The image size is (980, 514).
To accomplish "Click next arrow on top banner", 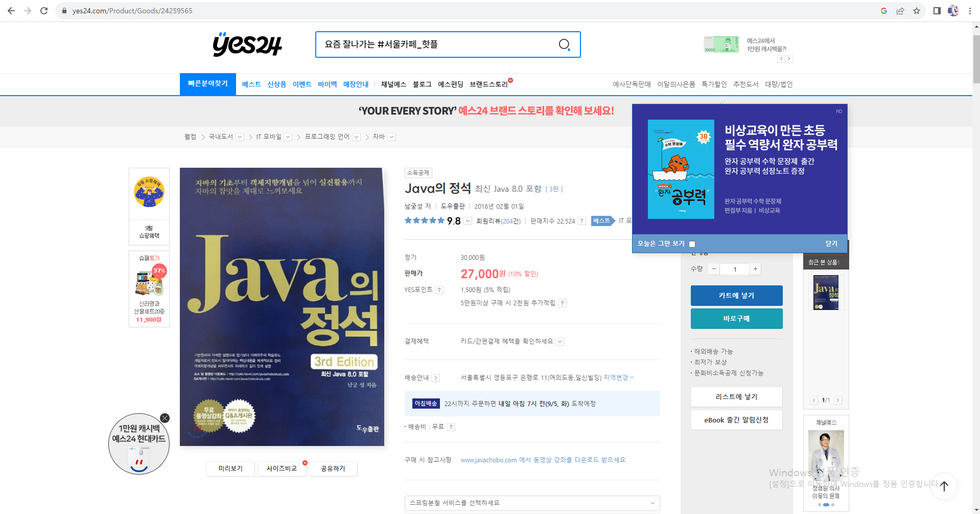I will [789, 59].
